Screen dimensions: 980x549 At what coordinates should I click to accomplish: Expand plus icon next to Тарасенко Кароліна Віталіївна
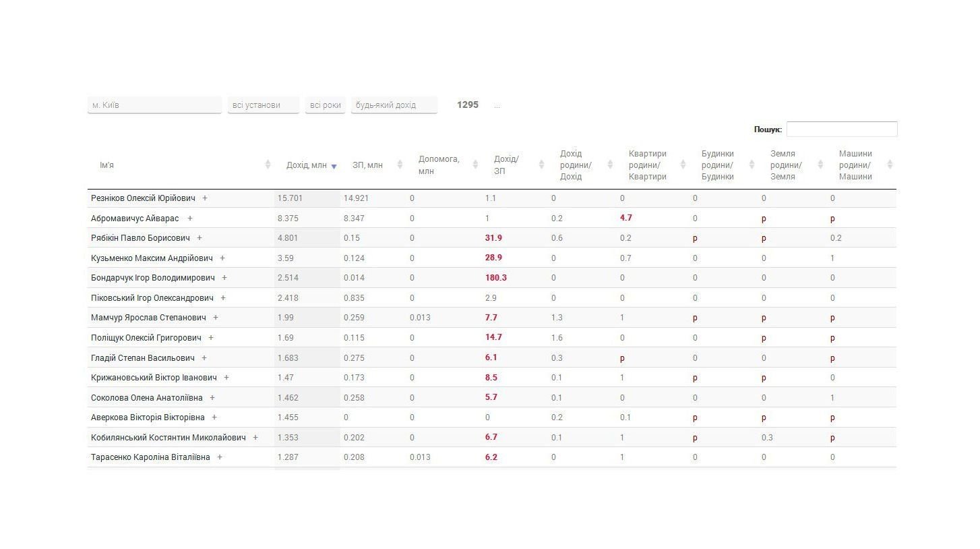[x=220, y=457]
